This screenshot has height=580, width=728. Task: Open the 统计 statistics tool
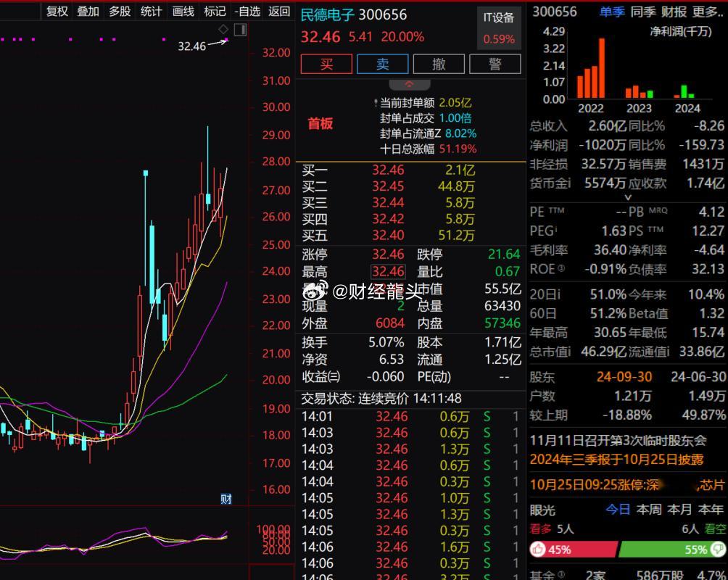(152, 11)
